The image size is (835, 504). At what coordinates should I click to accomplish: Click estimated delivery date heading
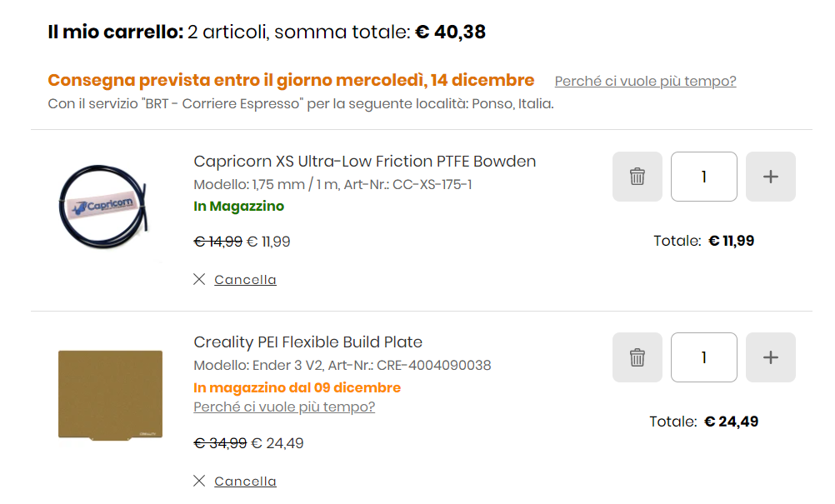click(291, 80)
